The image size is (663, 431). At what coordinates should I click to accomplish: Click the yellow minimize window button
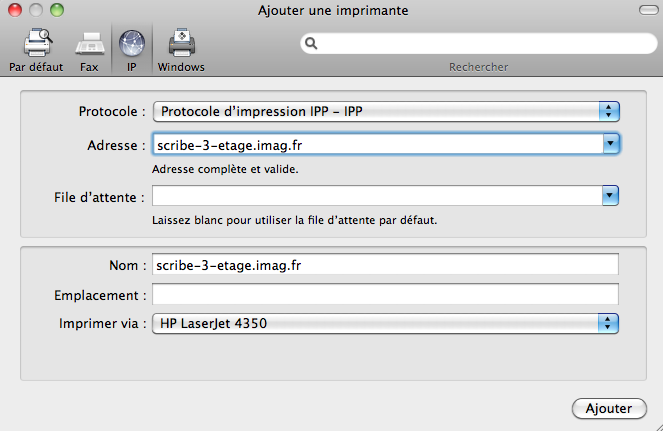click(x=36, y=10)
